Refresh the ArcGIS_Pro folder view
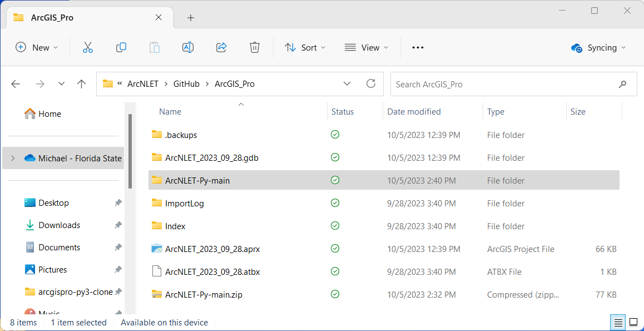Viewport: 644px width, 331px height. [371, 84]
